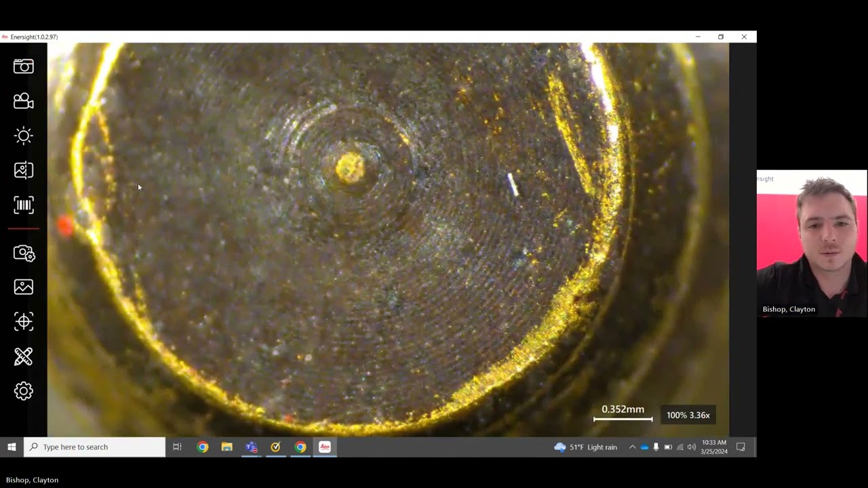Close the Enersight window
Screen dimensions: 868x488
coord(744,37)
